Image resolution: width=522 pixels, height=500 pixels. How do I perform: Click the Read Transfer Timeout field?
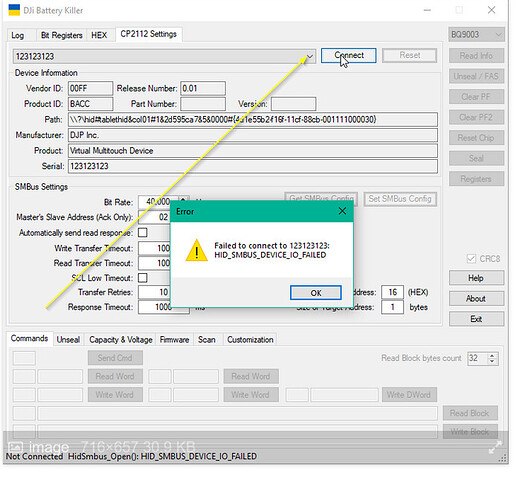[154, 263]
